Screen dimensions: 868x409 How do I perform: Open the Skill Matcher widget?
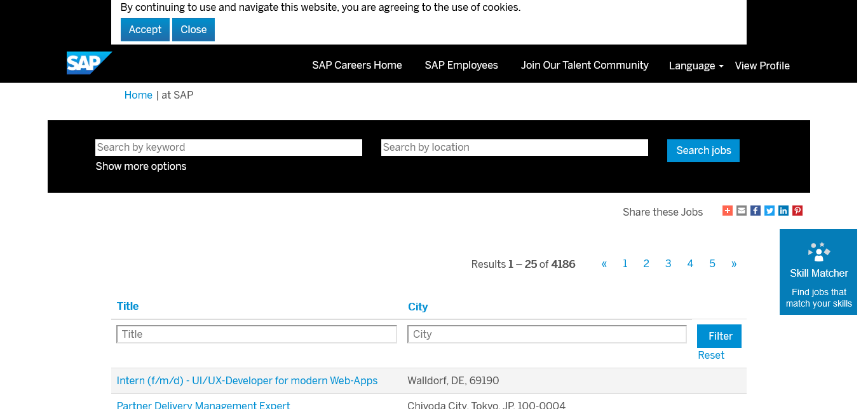click(x=818, y=272)
